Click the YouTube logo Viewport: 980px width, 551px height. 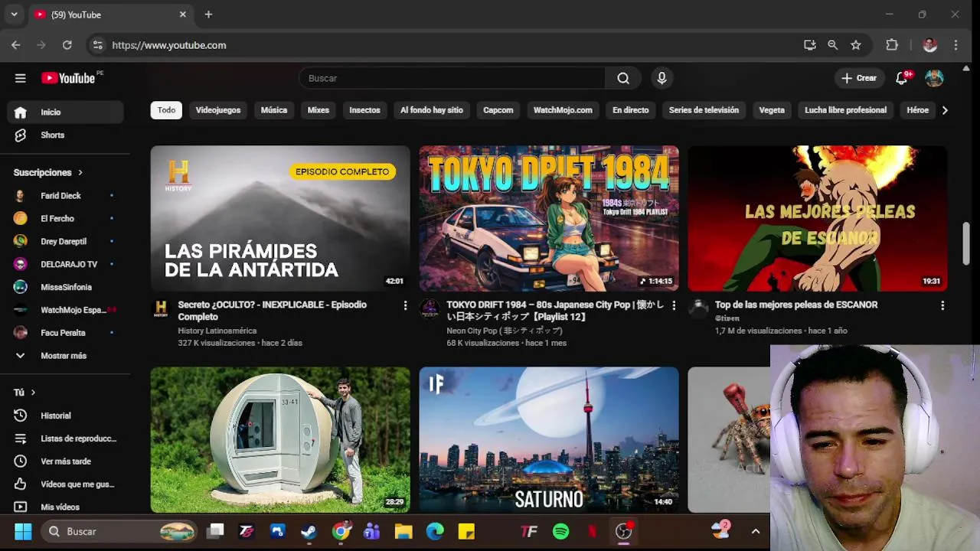68,78
